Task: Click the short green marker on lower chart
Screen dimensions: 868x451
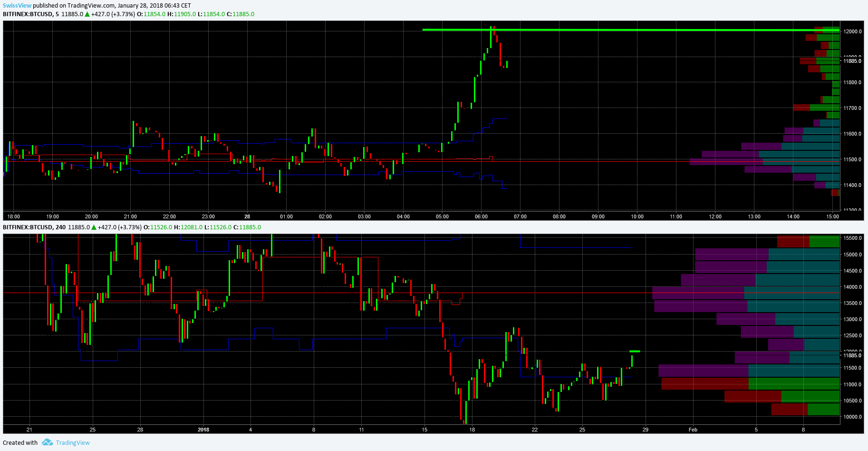Action: click(635, 351)
